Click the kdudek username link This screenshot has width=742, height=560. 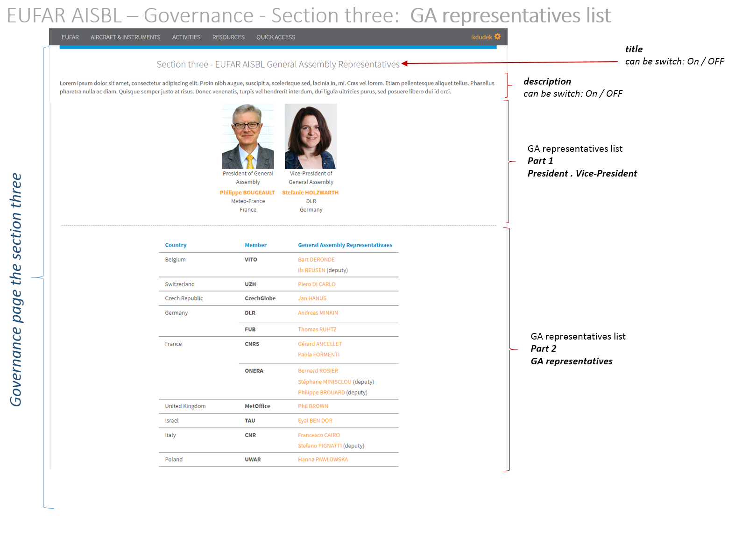tap(481, 37)
